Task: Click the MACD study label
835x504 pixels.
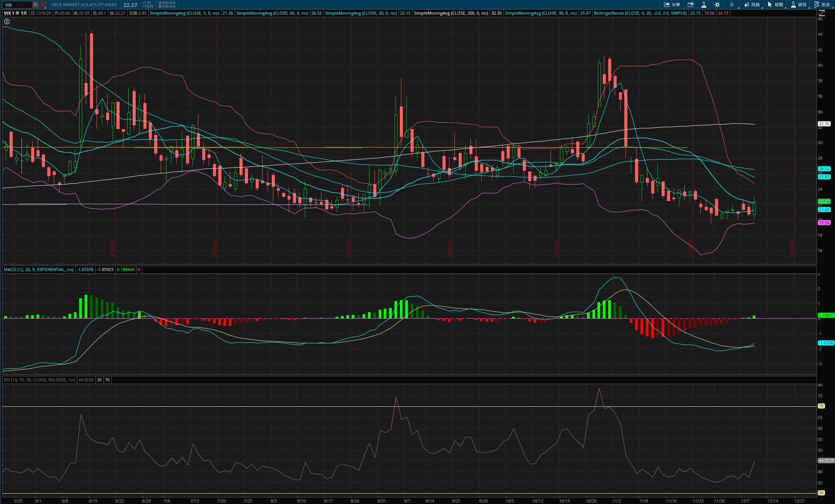Action: [38, 269]
